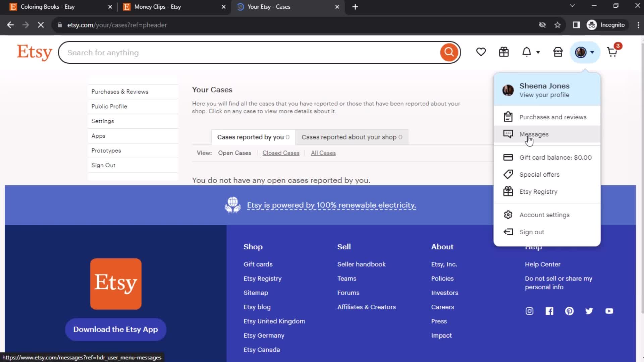Click Purchases & Reviews sidebar link
This screenshot has height=362, width=644.
point(120,92)
